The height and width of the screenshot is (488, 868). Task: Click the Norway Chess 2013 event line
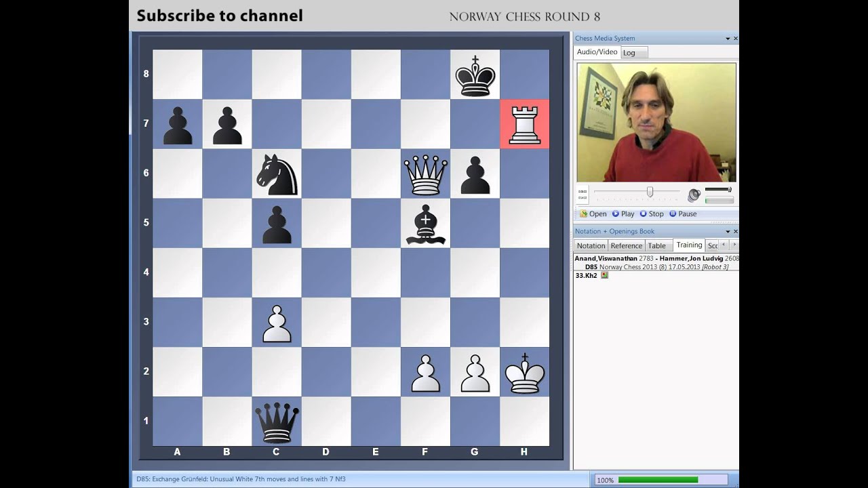(x=656, y=267)
